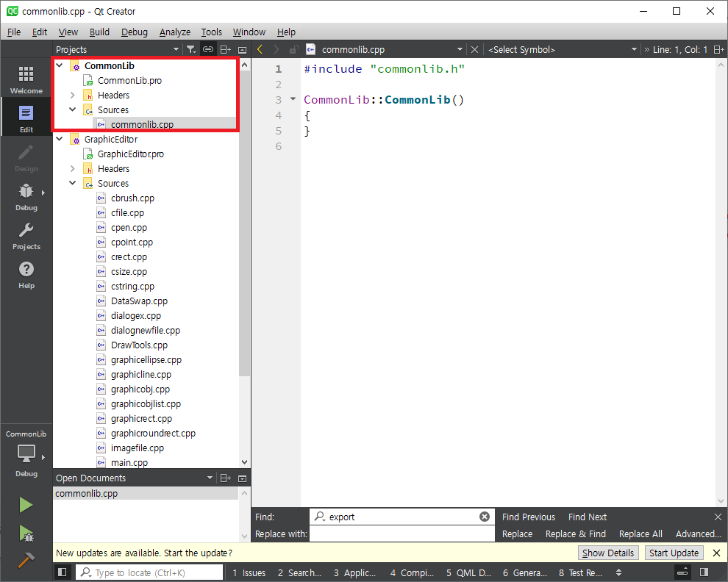
Task: Select cbrush.cpp in the project tree
Action: click(132, 198)
